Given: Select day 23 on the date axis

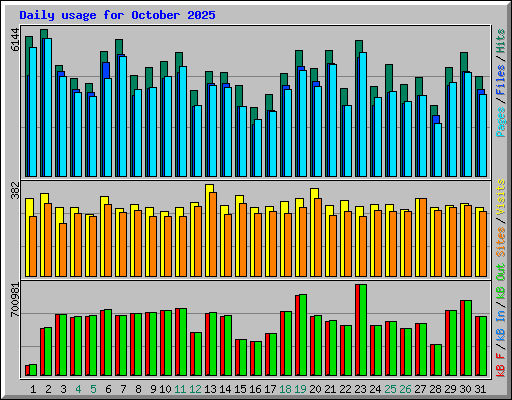Looking at the screenshot, I should (x=360, y=389).
